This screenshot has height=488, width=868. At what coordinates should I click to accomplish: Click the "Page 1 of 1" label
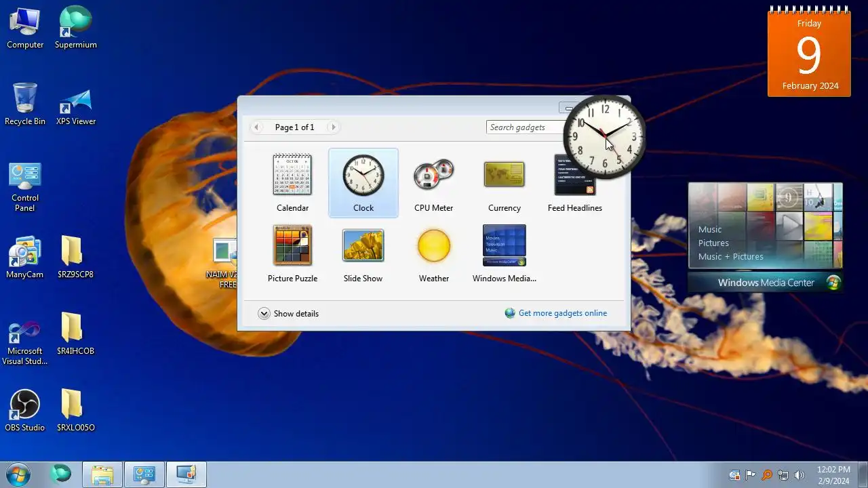(x=294, y=127)
